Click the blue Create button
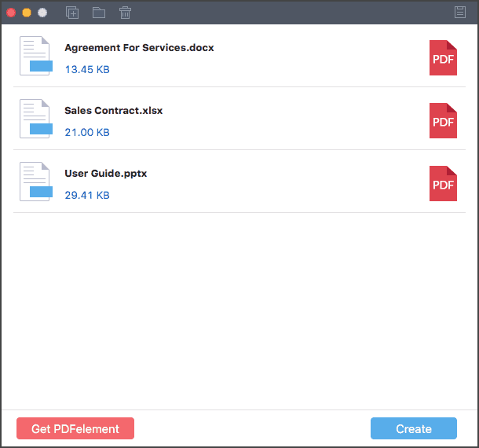Image resolution: width=479 pixels, height=448 pixels. point(414,428)
